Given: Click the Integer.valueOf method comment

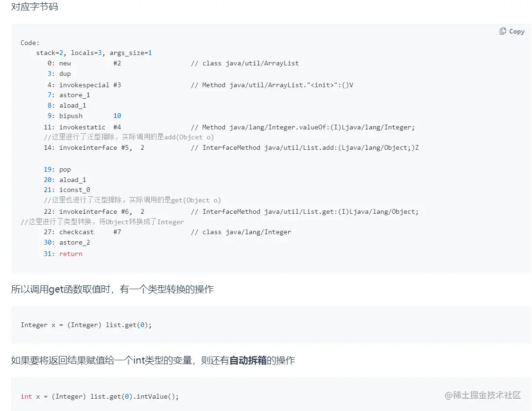Looking at the screenshot, I should tap(303, 127).
